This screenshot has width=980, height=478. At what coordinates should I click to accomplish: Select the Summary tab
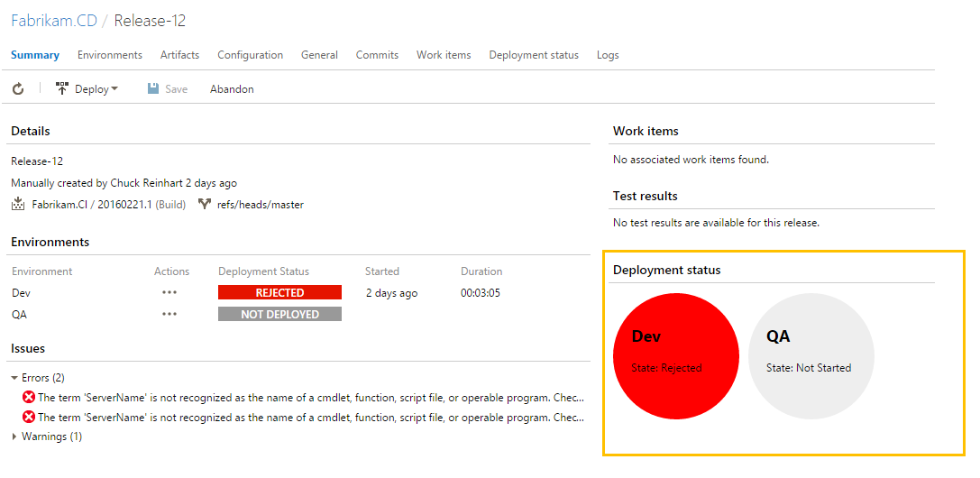click(35, 55)
